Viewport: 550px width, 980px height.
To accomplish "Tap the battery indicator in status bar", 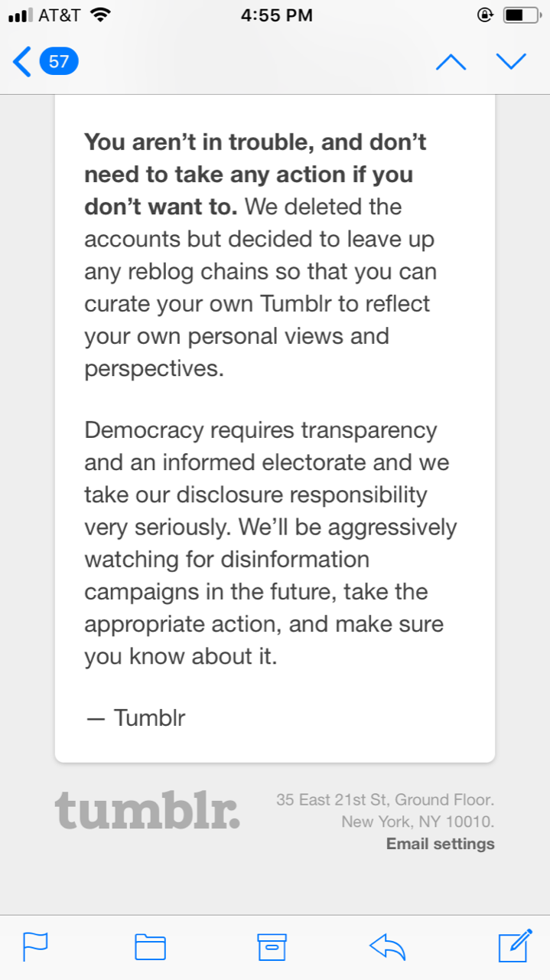I will click(x=521, y=15).
